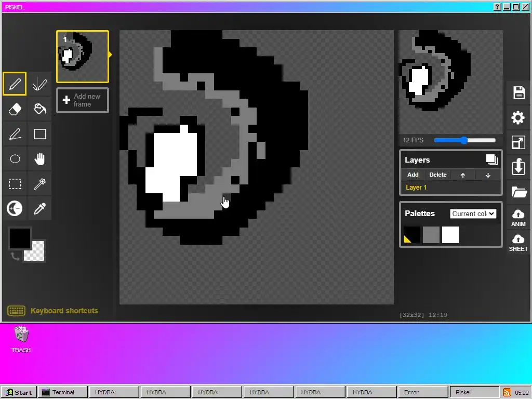Click the FPS slider handle
The height and width of the screenshot is (399, 532).
point(464,140)
